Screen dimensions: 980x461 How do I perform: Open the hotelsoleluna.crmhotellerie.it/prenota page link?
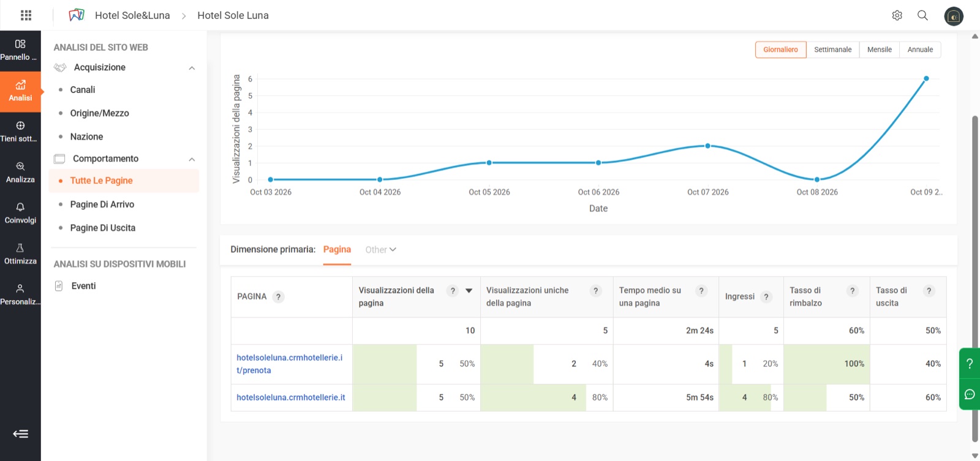[290, 364]
